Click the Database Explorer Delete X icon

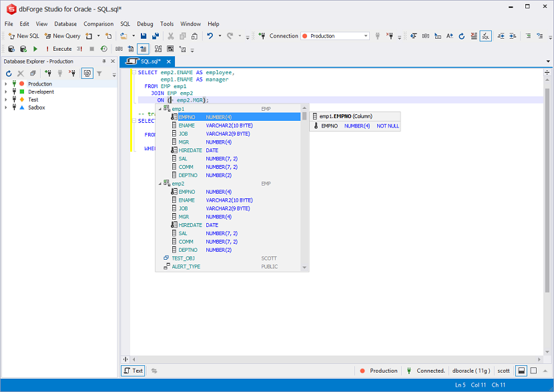21,73
